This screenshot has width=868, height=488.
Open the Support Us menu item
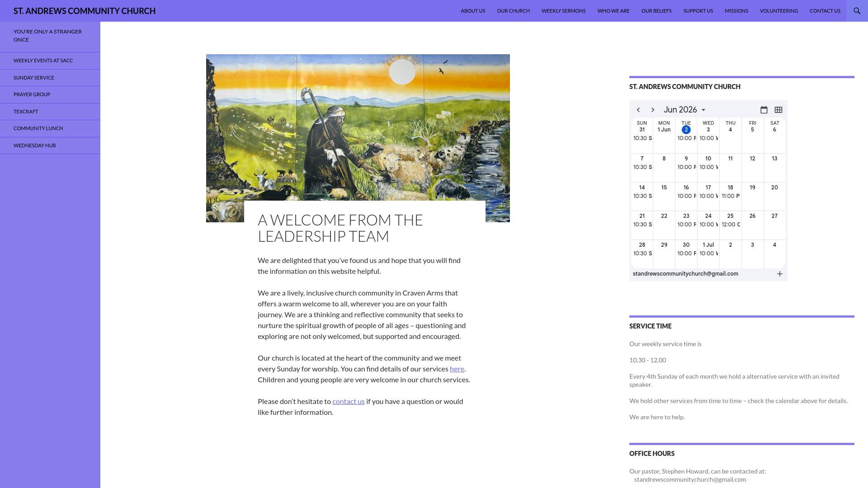(698, 11)
